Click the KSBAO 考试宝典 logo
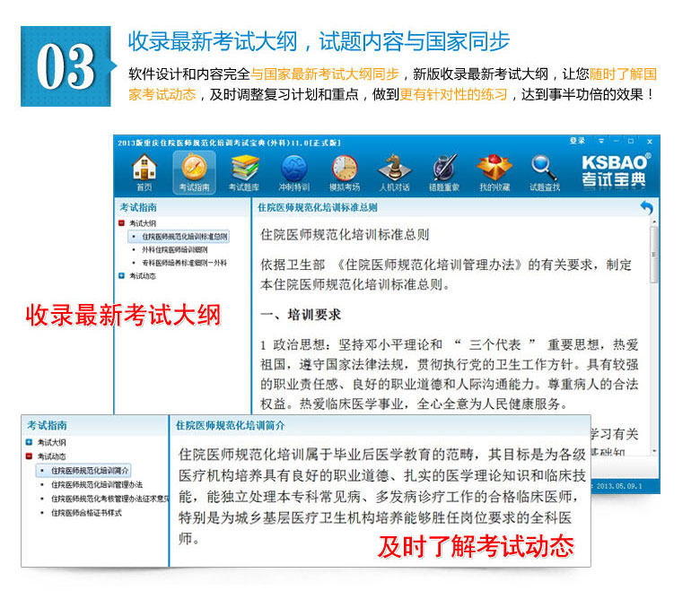The height and width of the screenshot is (599, 700). coord(615,171)
